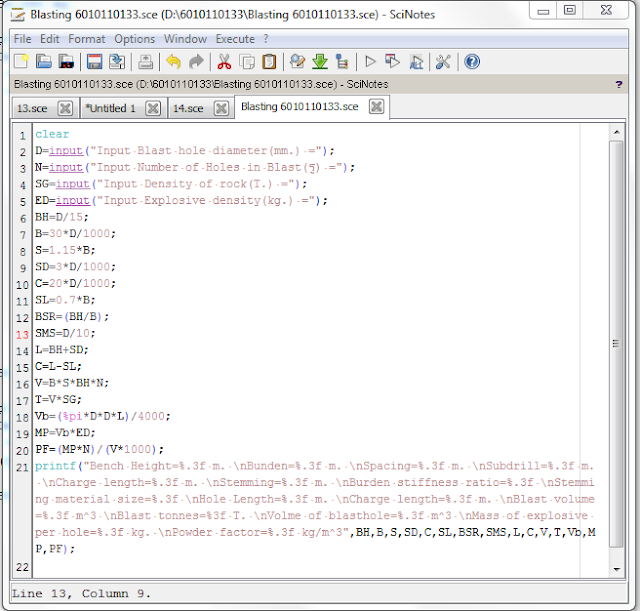Close the 13.sce tab
Viewport: 640px width, 611px height.
click(65, 109)
